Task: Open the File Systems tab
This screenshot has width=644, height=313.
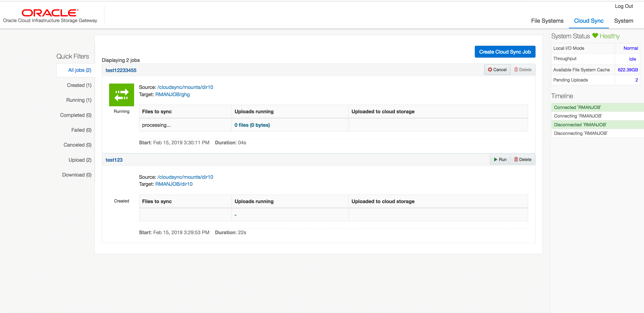Action: coord(547,21)
